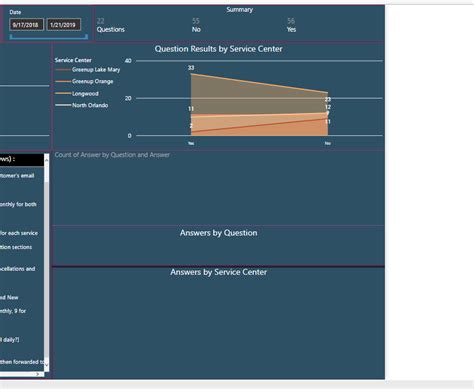
Task: Select Greenup Orange legend entry
Action: [x=84, y=81]
